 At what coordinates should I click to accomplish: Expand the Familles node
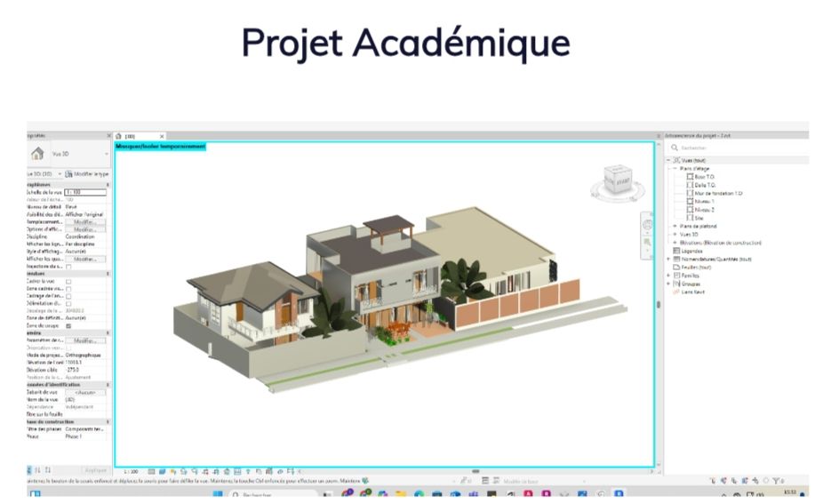point(668,276)
